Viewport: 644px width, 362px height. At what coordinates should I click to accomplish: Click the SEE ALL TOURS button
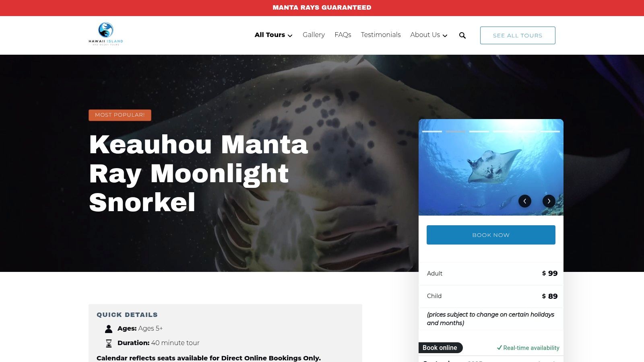pyautogui.click(x=518, y=35)
